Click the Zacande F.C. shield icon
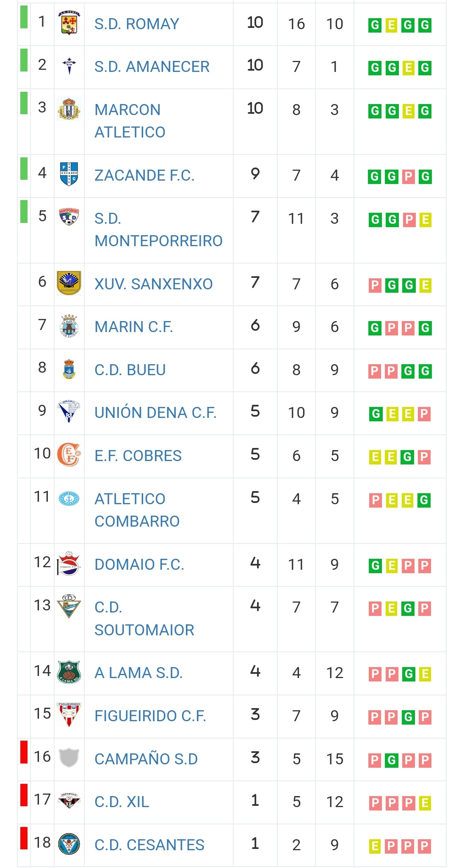 69,174
